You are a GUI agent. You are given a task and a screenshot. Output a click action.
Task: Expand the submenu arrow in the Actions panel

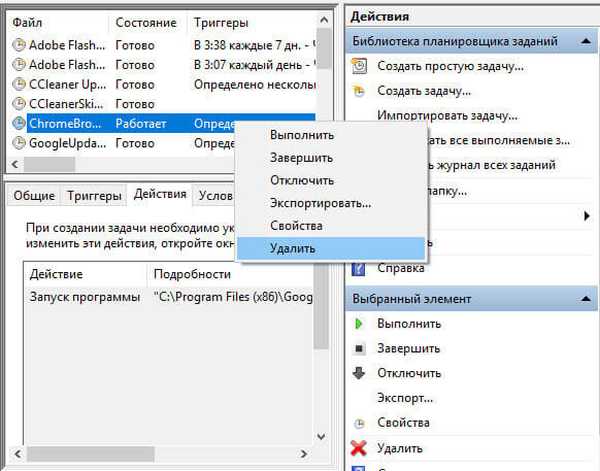click(x=586, y=215)
